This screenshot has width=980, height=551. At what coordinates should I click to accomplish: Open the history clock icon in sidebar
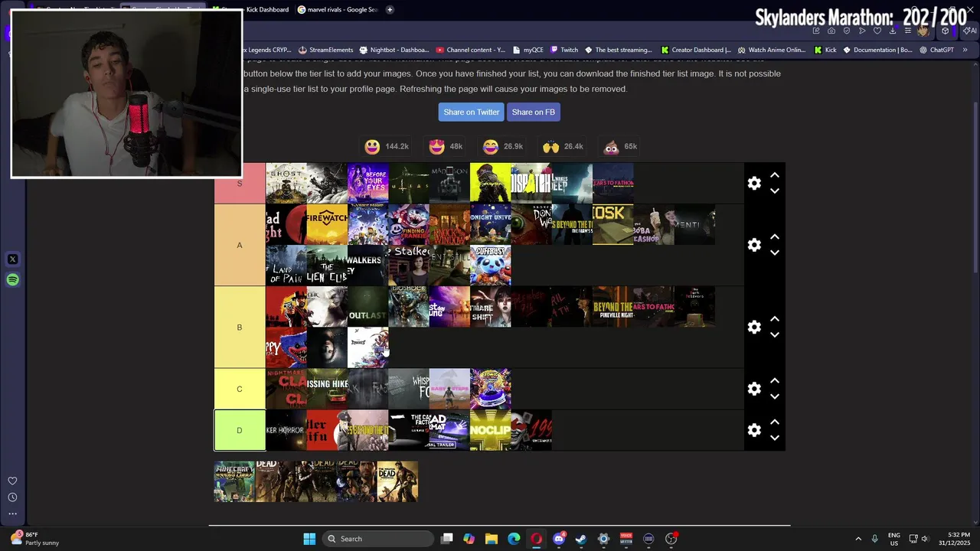(x=12, y=497)
